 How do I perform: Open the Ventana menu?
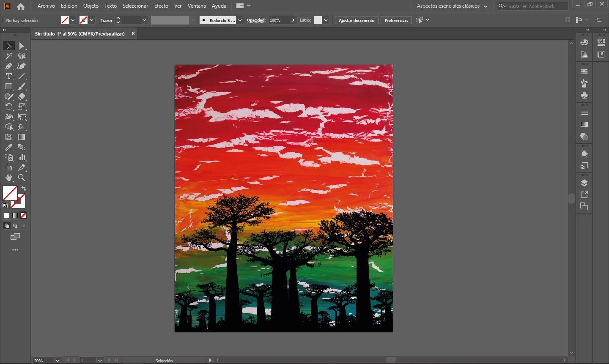(197, 6)
